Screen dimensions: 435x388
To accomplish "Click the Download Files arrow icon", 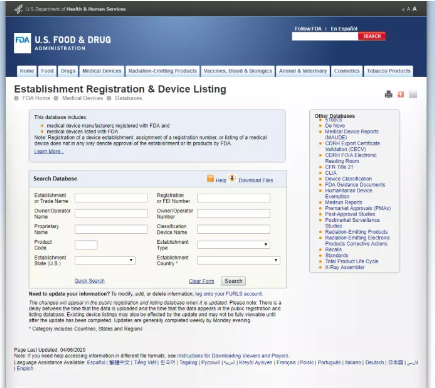I will 232,178.
